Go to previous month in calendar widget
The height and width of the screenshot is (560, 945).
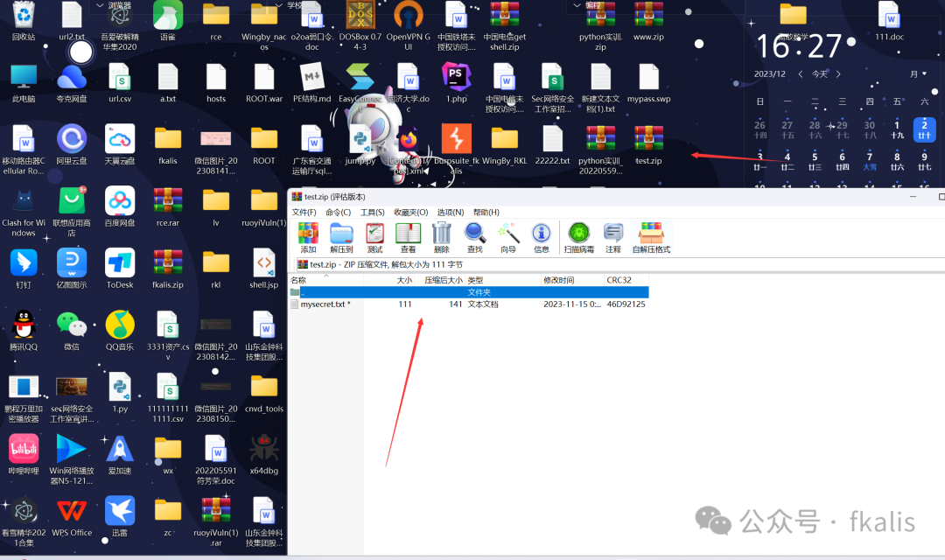click(801, 74)
